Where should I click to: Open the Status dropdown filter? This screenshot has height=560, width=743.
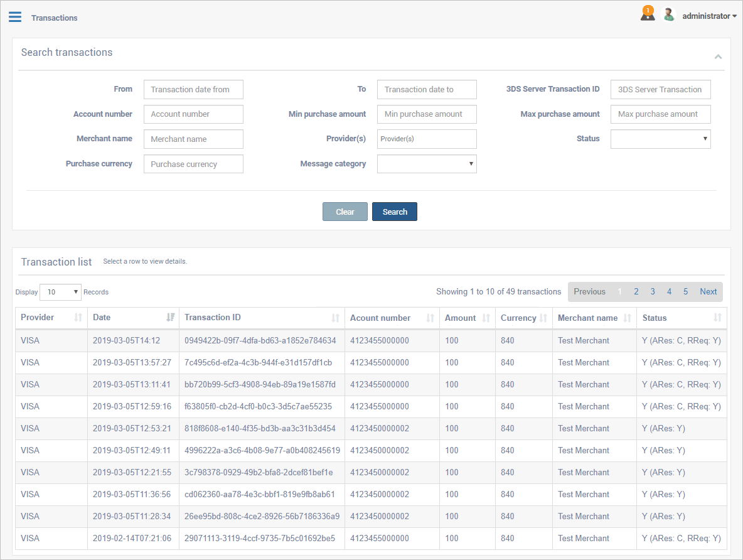coord(660,139)
